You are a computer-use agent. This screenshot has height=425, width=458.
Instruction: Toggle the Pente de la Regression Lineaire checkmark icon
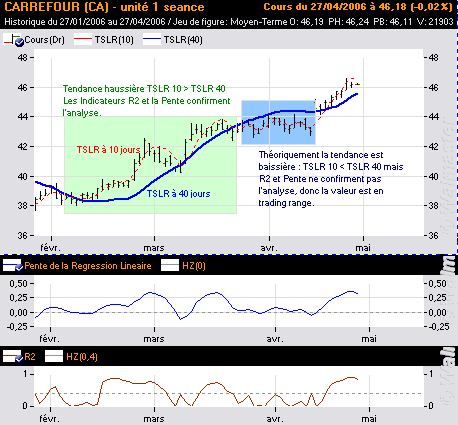point(19,267)
